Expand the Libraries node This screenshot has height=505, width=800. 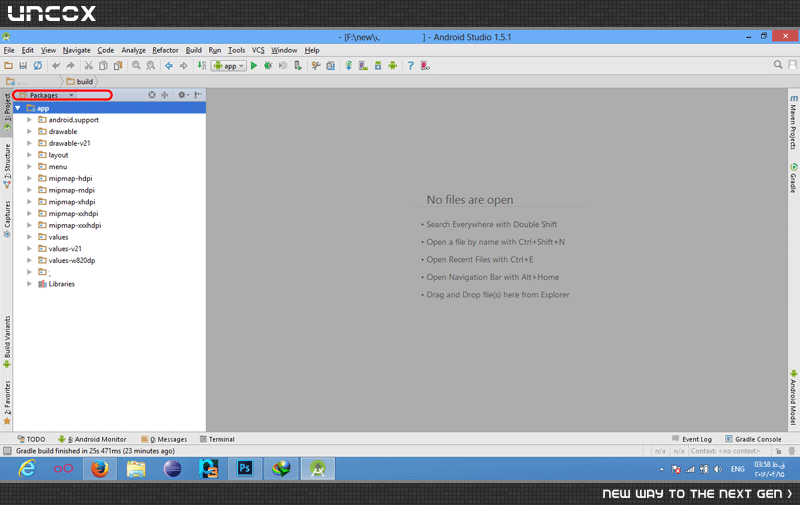coord(29,284)
